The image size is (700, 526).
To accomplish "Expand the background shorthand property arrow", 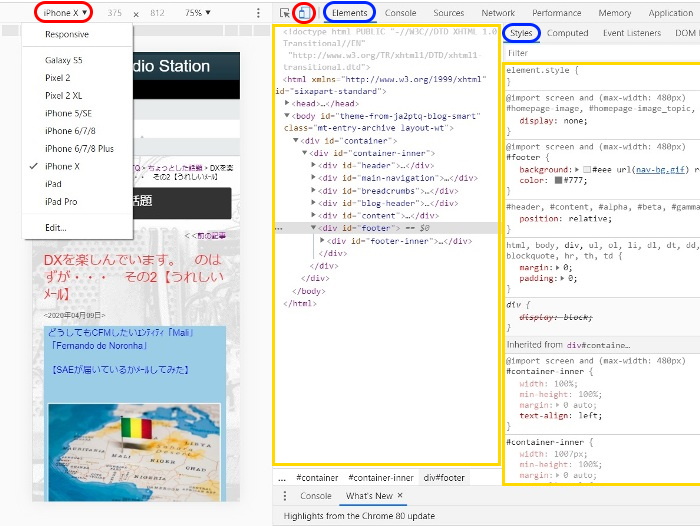I will (x=577, y=170).
